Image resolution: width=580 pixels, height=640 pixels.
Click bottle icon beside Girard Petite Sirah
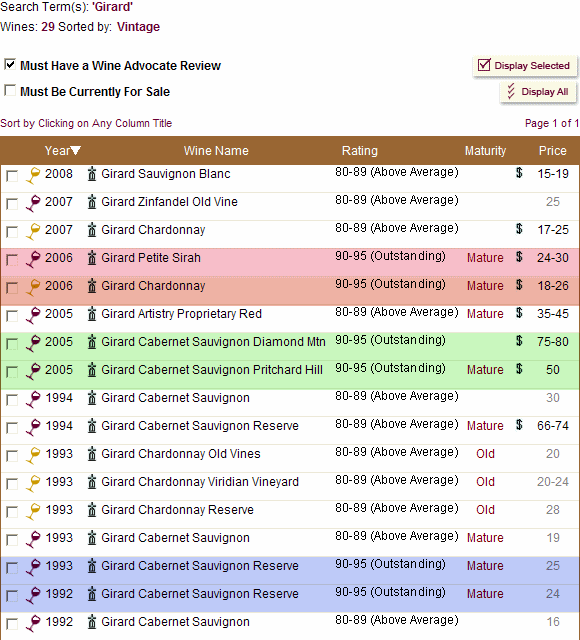tap(92, 258)
